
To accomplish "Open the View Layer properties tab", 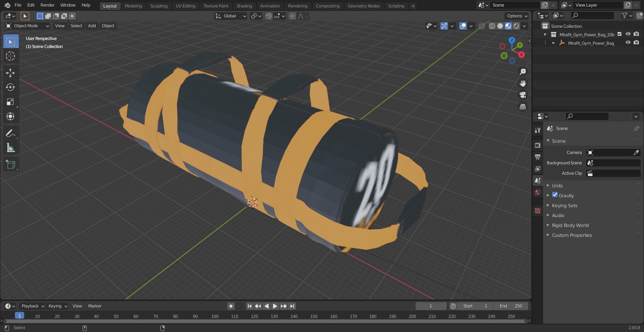I will pos(537,169).
